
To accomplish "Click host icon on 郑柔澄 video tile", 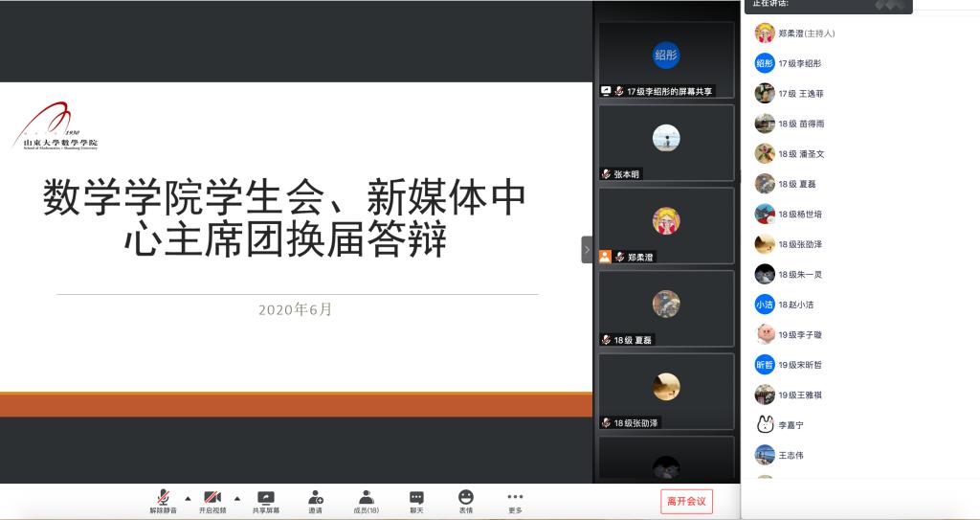I will click(605, 257).
